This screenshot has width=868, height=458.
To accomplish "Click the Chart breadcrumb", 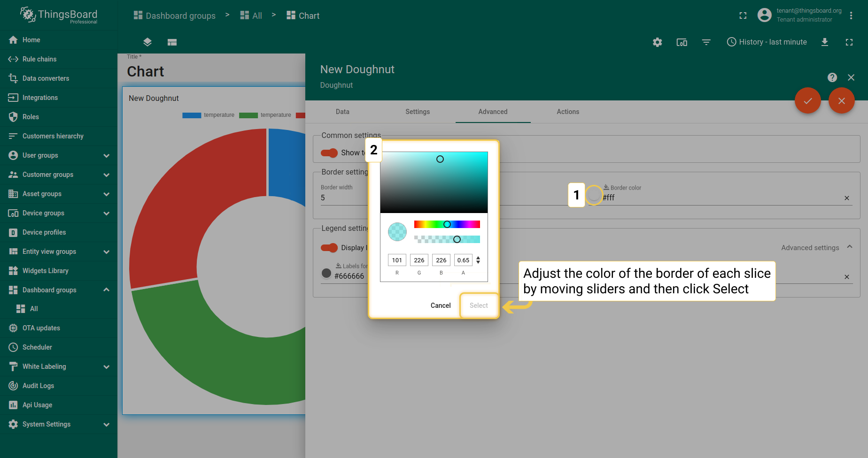I will click(303, 15).
